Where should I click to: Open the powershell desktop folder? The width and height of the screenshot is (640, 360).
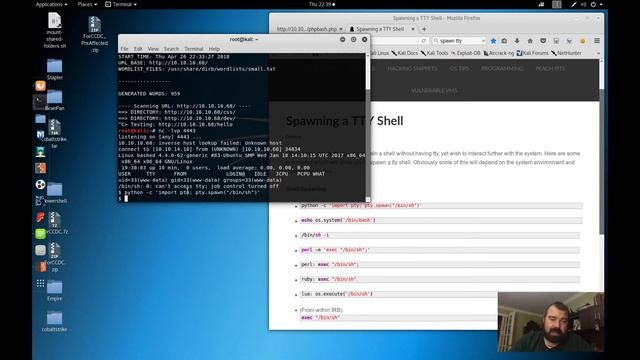(55, 193)
